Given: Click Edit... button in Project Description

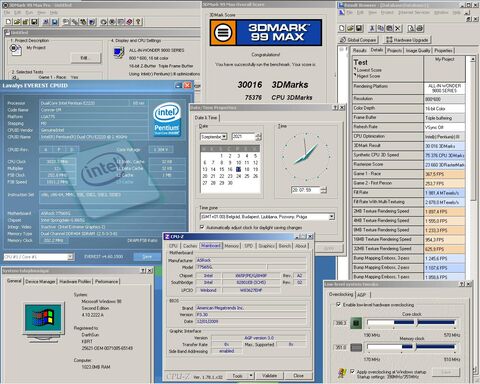Looking at the screenshot, I should coord(86,58).
